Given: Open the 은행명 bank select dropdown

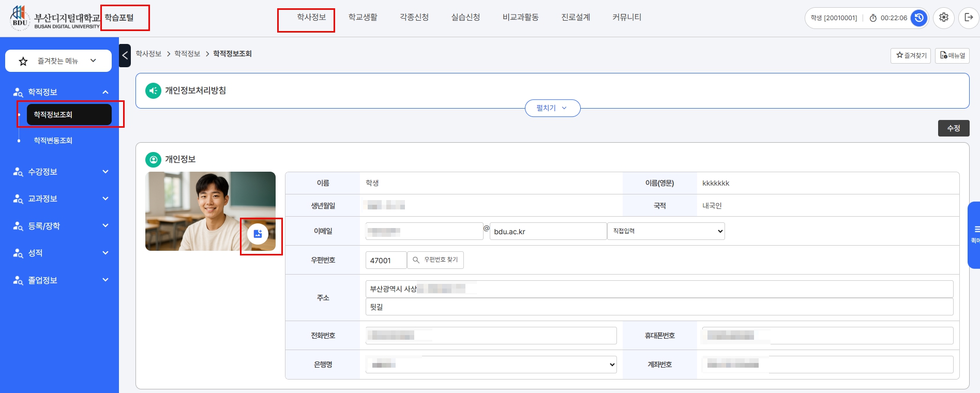Looking at the screenshot, I should click(491, 365).
